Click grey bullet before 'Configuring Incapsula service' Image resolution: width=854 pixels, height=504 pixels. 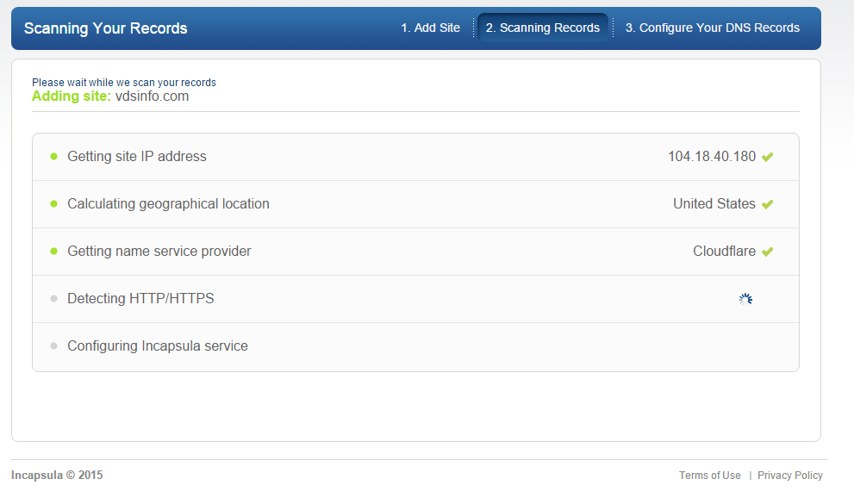54,346
